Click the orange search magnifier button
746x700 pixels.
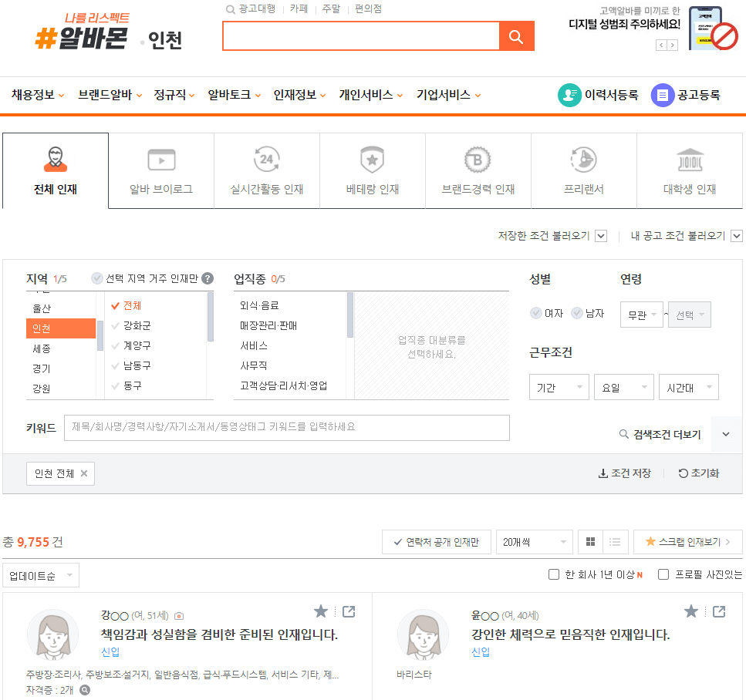(516, 35)
